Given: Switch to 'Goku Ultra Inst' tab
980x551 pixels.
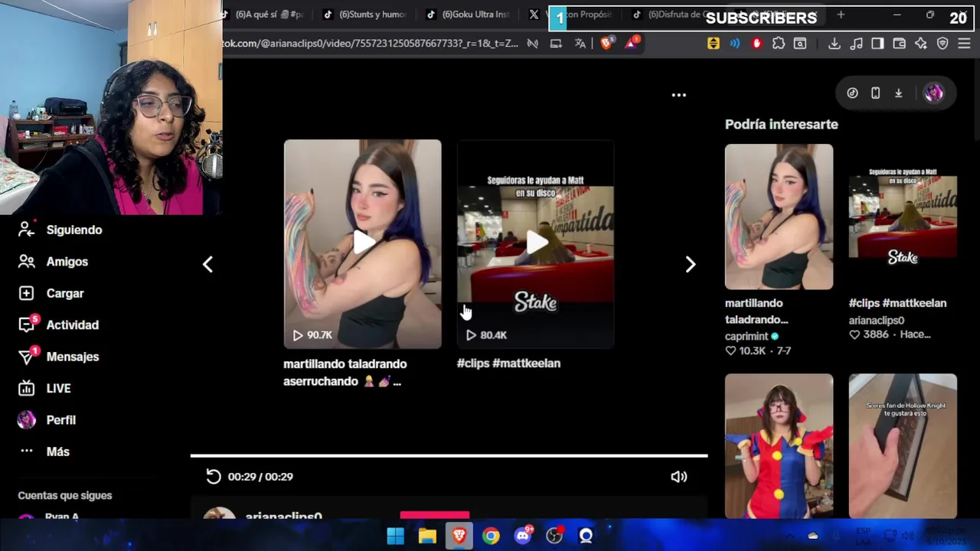Looking at the screenshot, I should click(469, 15).
